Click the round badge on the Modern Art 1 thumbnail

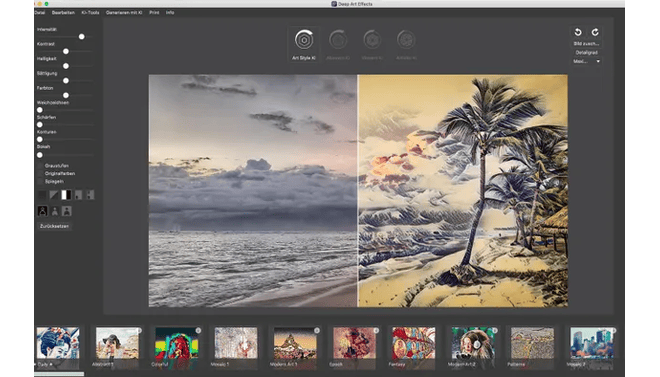(x=317, y=330)
